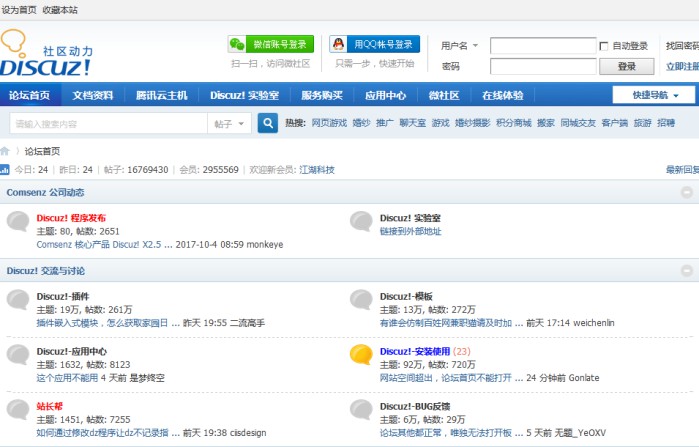Click the 微信帐号登录 button

(271, 44)
